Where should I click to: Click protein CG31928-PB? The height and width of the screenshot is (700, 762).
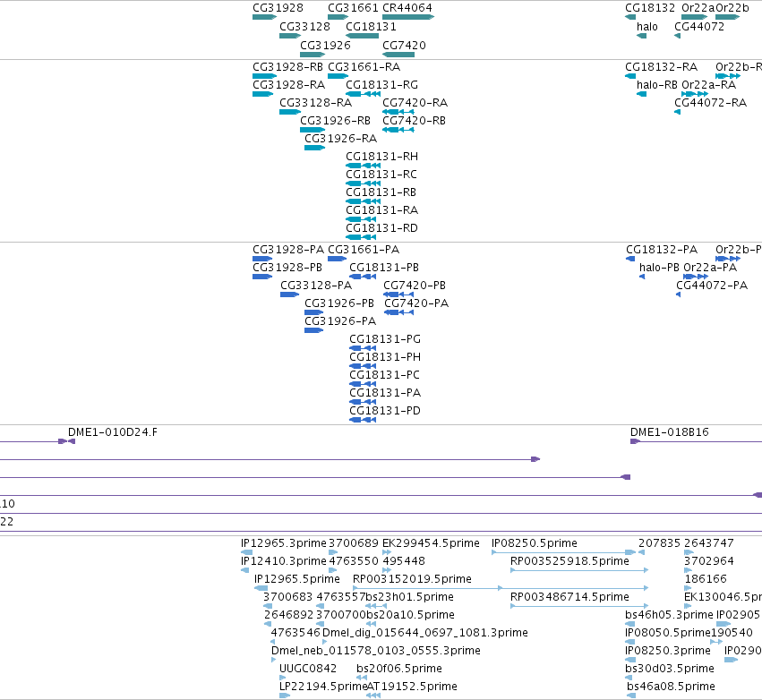tap(262, 277)
